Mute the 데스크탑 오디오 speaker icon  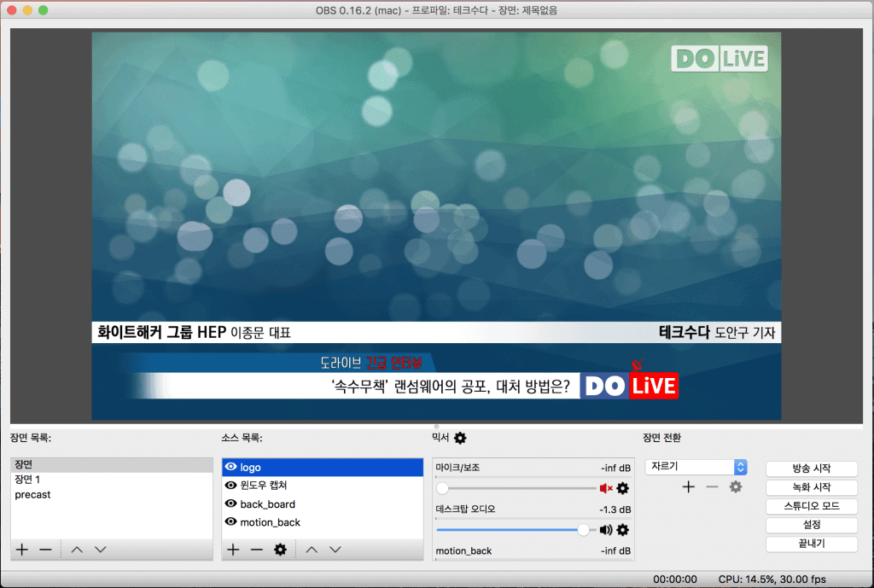[x=606, y=530]
